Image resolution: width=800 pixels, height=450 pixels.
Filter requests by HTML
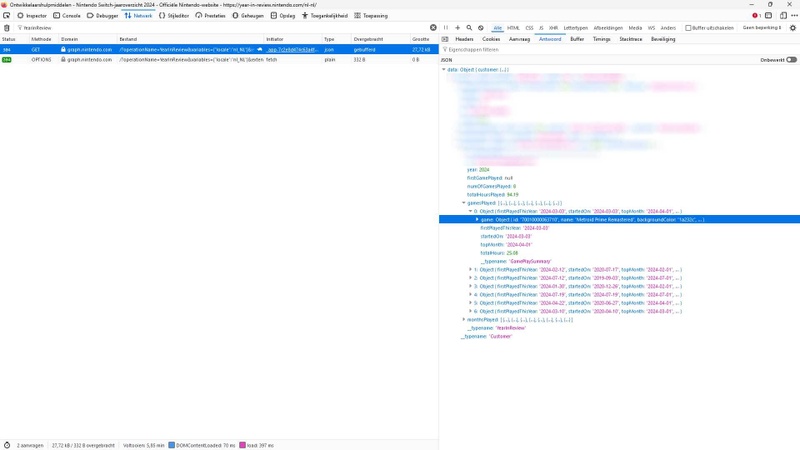coord(513,28)
